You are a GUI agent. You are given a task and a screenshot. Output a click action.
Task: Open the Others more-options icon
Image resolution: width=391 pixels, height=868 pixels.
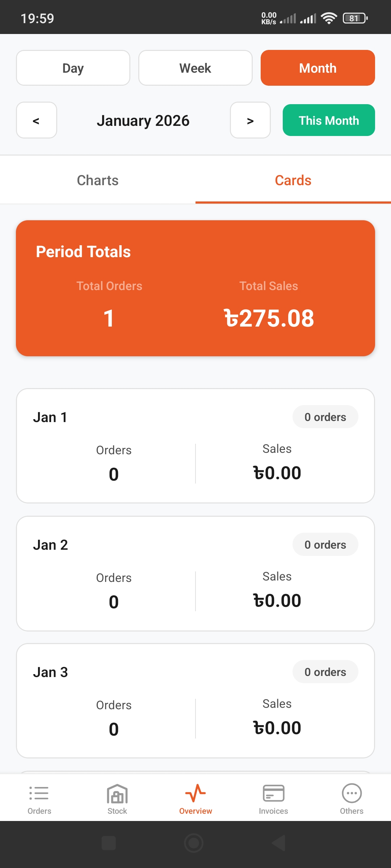(352, 793)
